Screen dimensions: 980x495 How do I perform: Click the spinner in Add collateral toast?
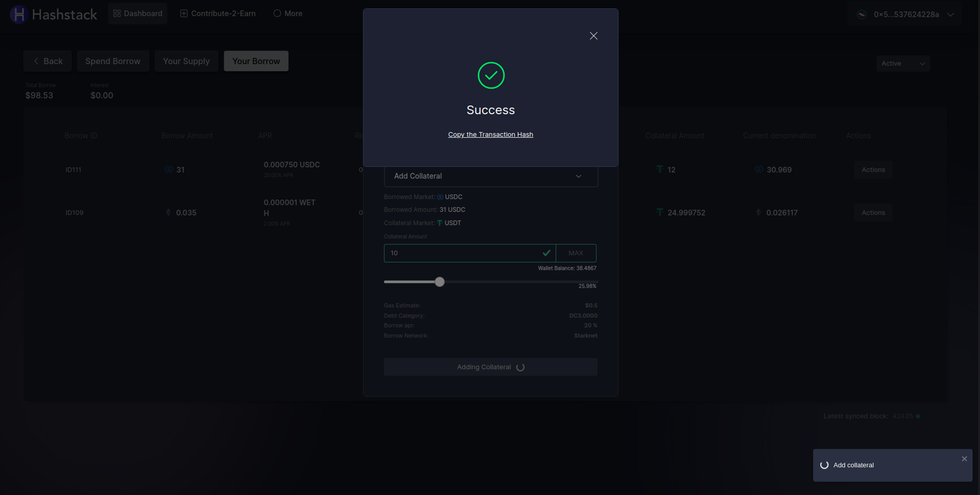[824, 465]
